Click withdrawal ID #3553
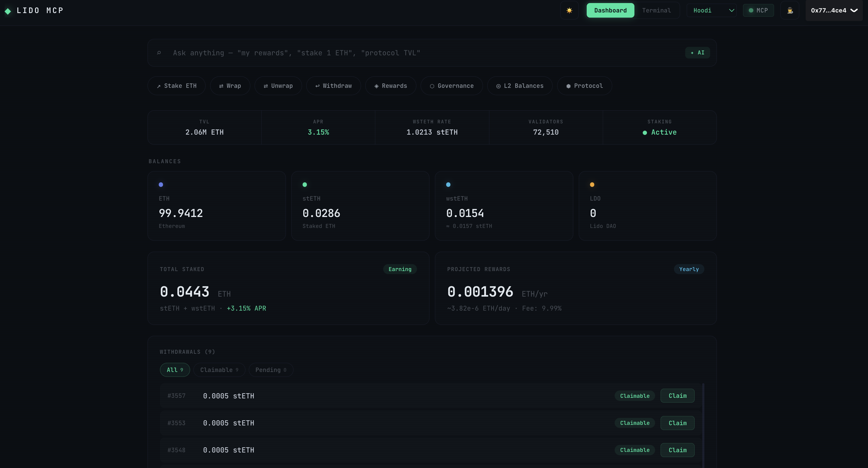 pyautogui.click(x=177, y=423)
